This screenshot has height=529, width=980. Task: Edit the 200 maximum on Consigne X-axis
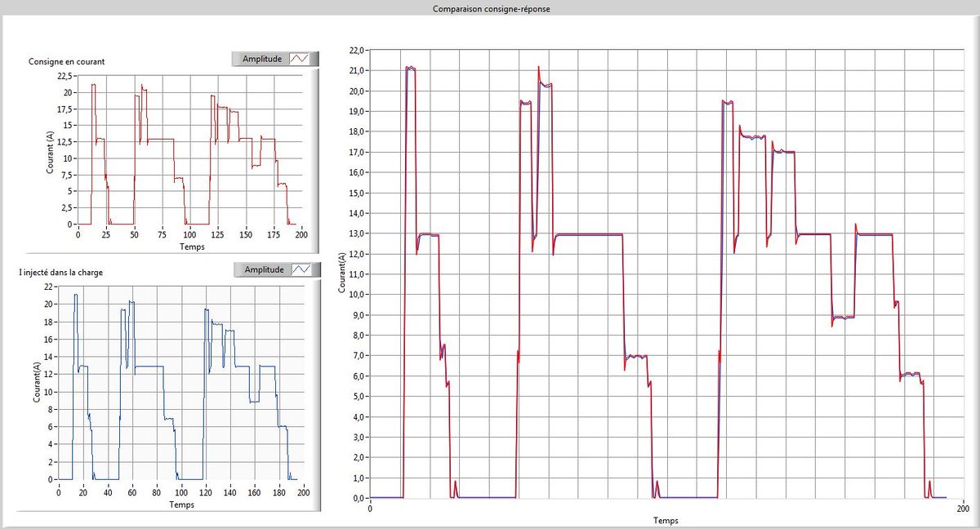[x=301, y=234]
